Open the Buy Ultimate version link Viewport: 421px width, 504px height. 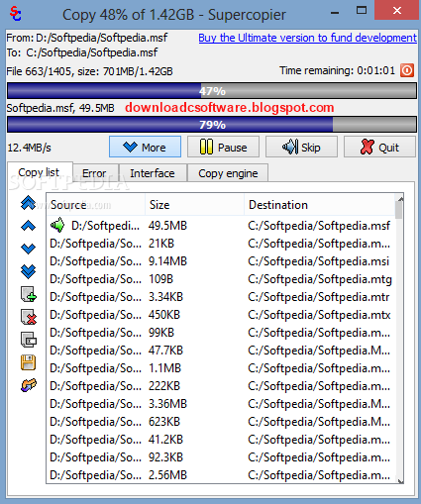coord(307,38)
